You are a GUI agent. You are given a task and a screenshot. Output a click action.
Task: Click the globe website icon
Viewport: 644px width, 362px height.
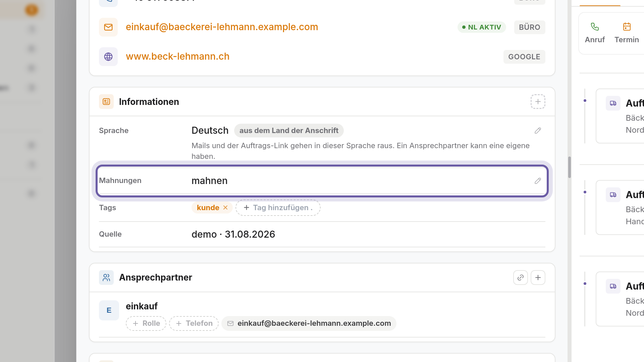click(108, 57)
